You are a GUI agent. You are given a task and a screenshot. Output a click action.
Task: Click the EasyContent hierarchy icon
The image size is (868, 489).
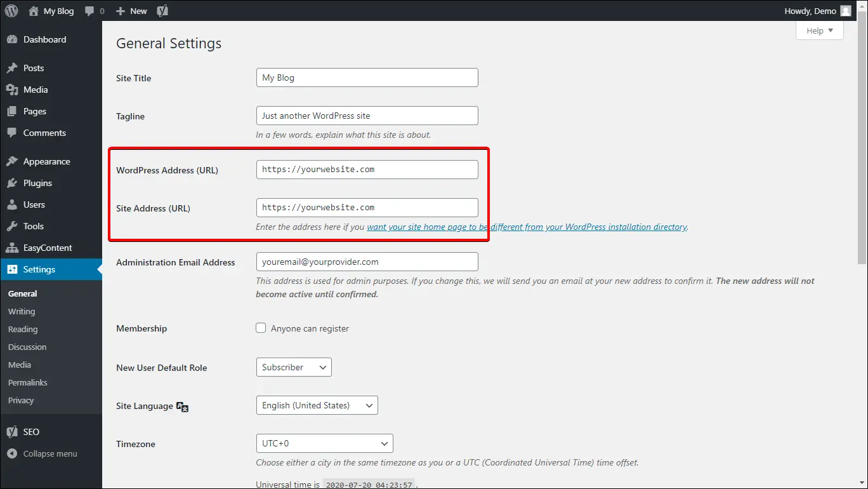(x=12, y=248)
